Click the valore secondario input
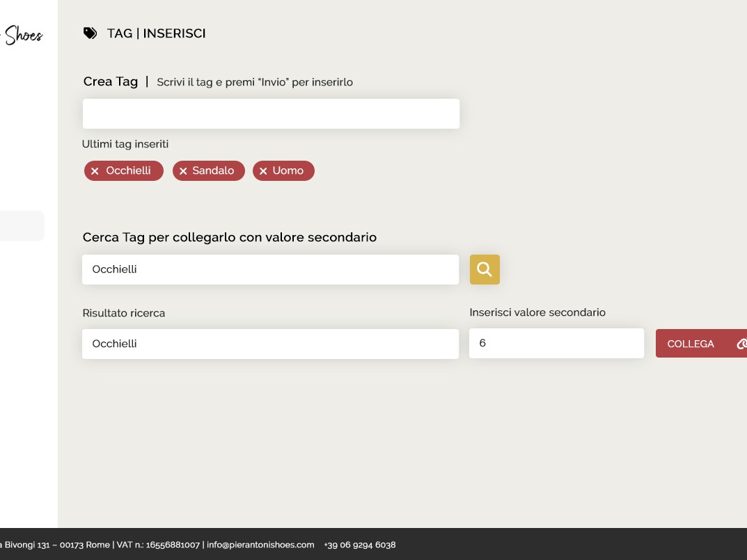Viewport: 747px width, 560px height. pyautogui.click(x=556, y=344)
